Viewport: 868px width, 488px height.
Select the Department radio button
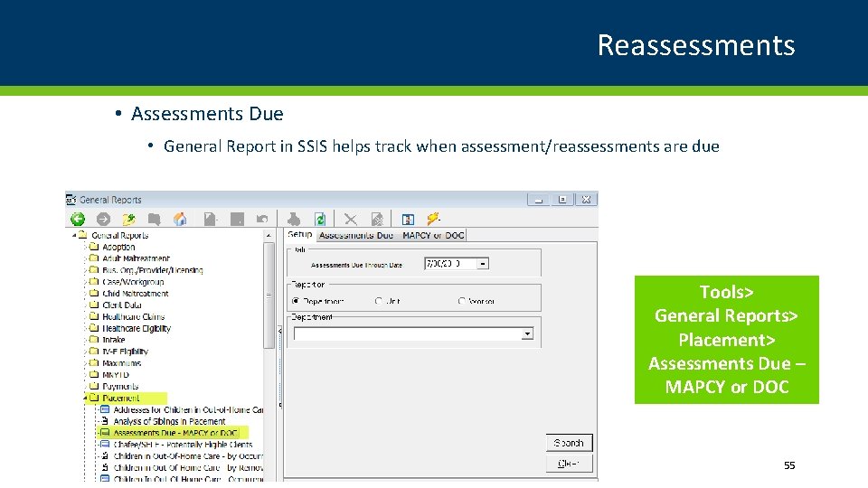tap(296, 301)
